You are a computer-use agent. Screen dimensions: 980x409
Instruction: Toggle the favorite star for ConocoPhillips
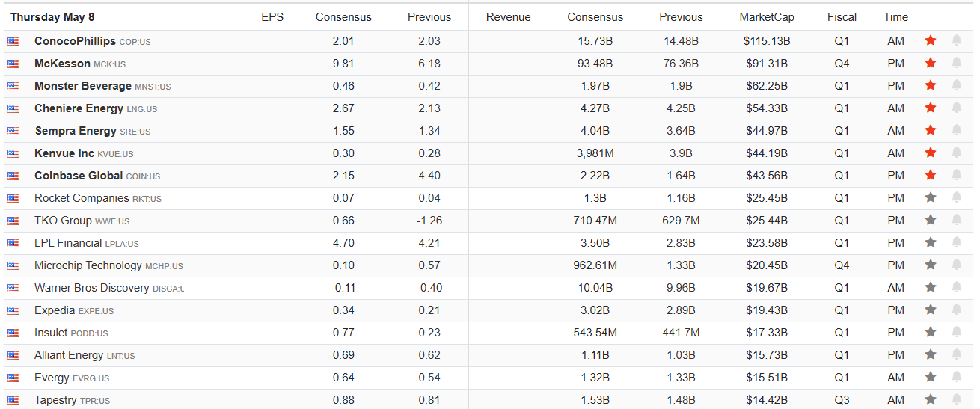931,41
